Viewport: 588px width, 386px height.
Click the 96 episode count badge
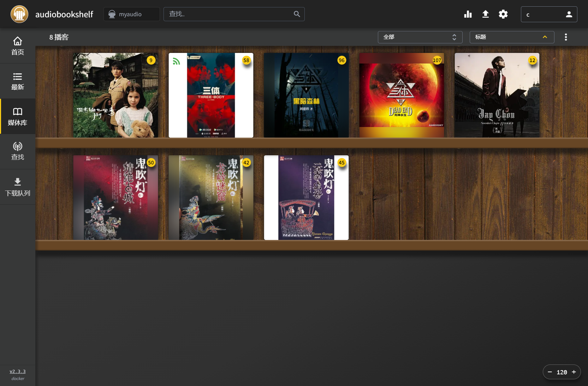click(342, 60)
